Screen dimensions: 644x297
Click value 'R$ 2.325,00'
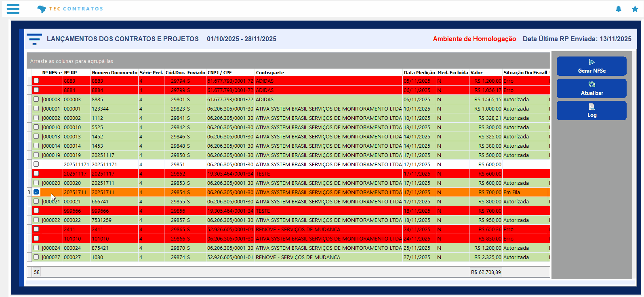pos(486,257)
